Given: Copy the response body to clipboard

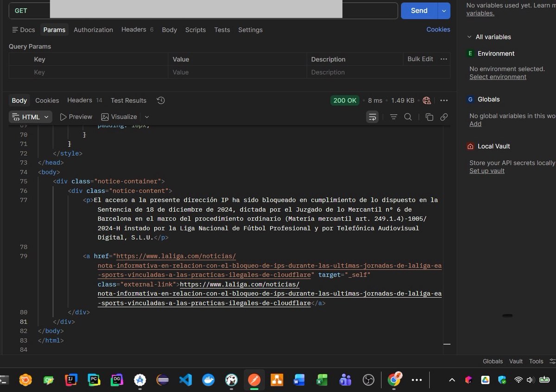Looking at the screenshot, I should point(430,117).
